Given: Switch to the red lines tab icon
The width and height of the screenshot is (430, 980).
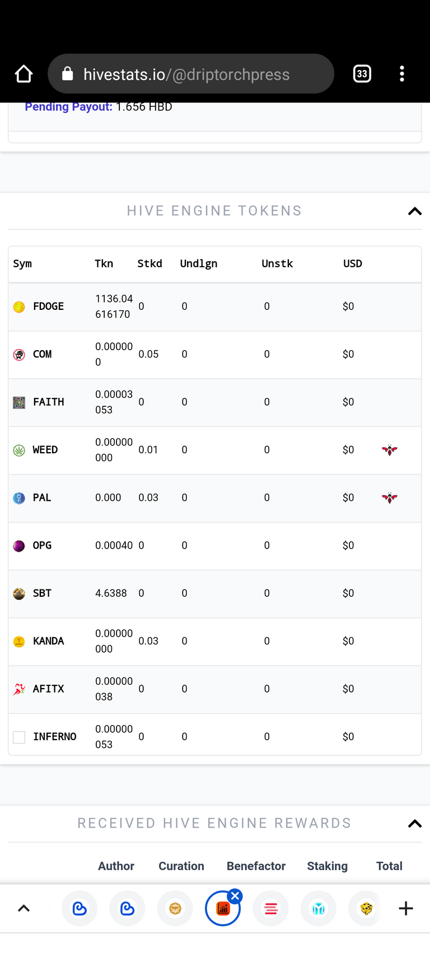Looking at the screenshot, I should [x=271, y=908].
